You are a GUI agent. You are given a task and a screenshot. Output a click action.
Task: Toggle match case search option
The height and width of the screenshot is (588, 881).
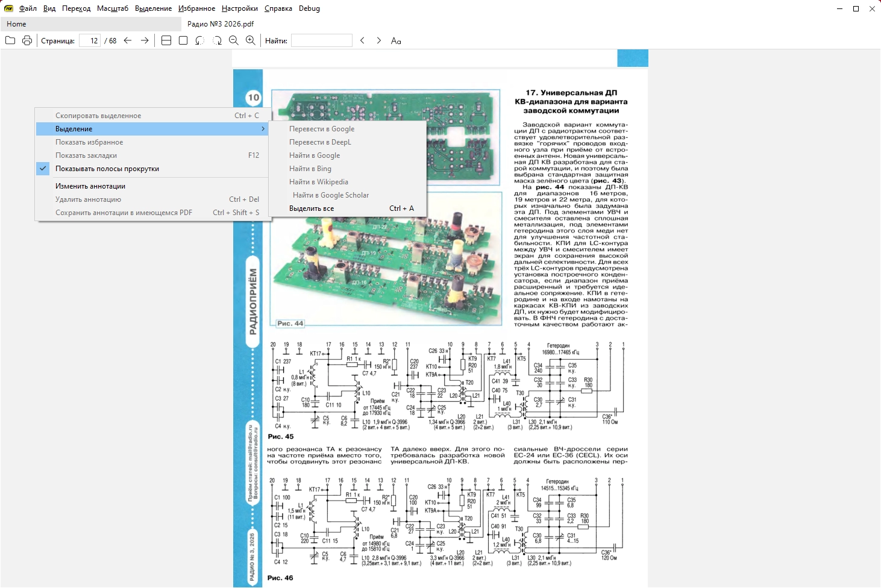(396, 40)
